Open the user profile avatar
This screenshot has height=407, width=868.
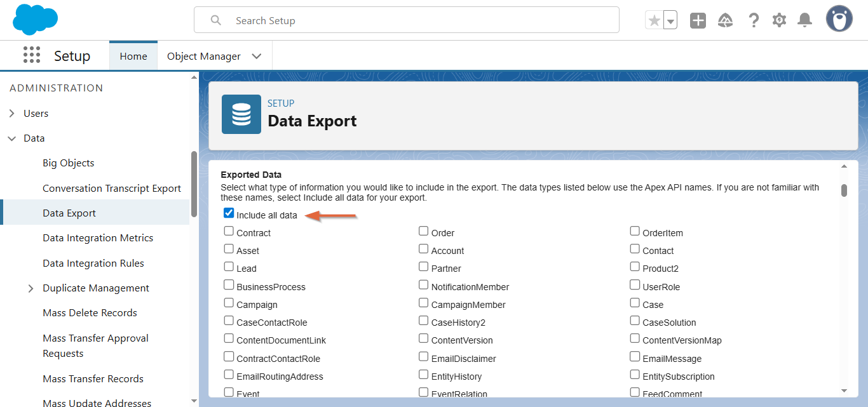[x=839, y=20]
